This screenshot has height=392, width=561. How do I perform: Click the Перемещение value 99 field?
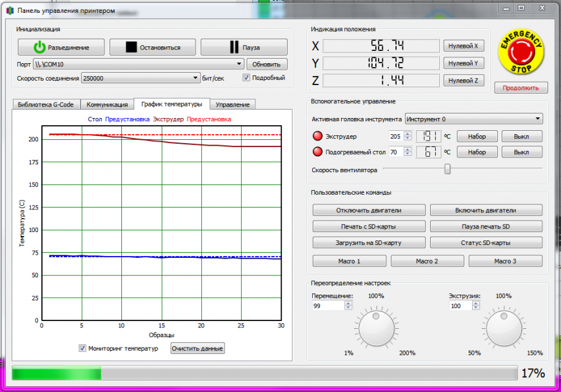[328, 306]
